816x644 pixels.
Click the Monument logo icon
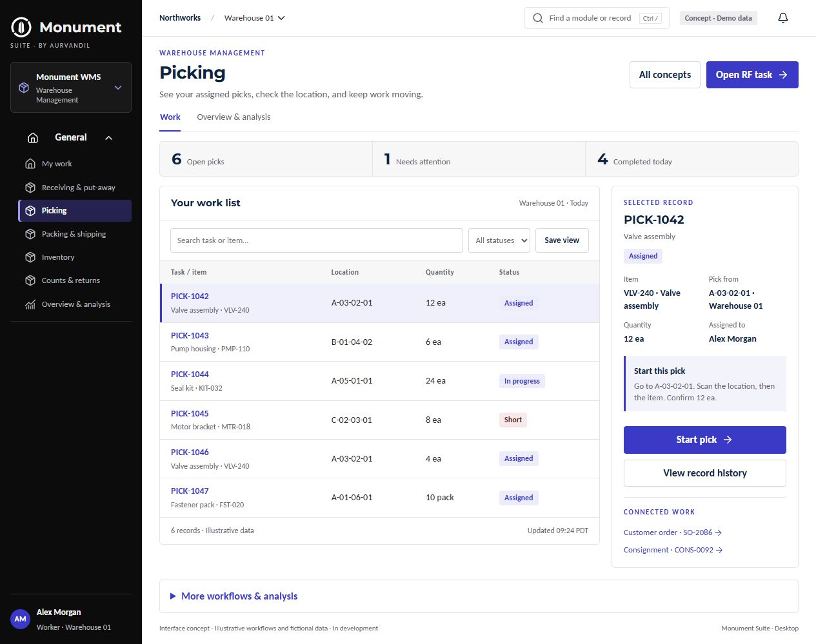pyautogui.click(x=21, y=27)
